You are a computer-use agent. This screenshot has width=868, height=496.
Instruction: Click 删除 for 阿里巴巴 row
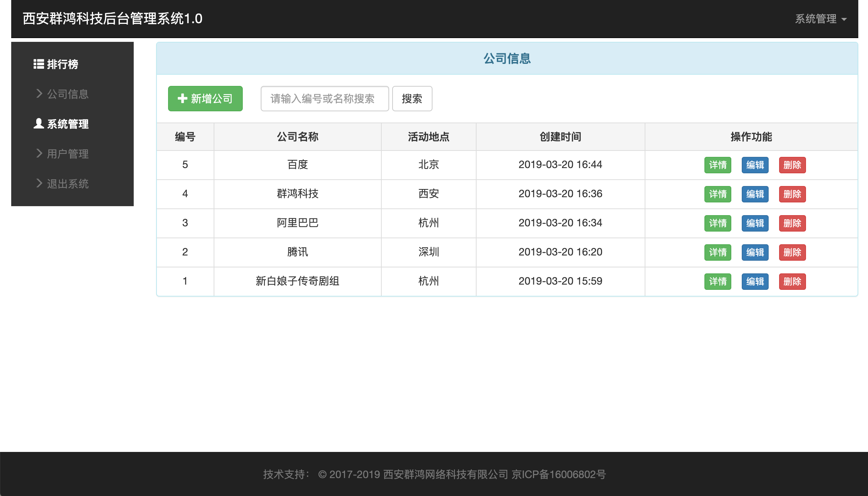coord(792,223)
